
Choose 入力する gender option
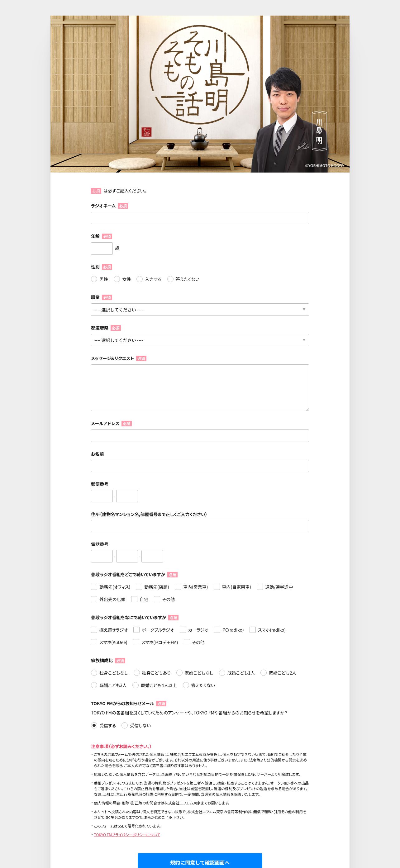[x=140, y=279]
